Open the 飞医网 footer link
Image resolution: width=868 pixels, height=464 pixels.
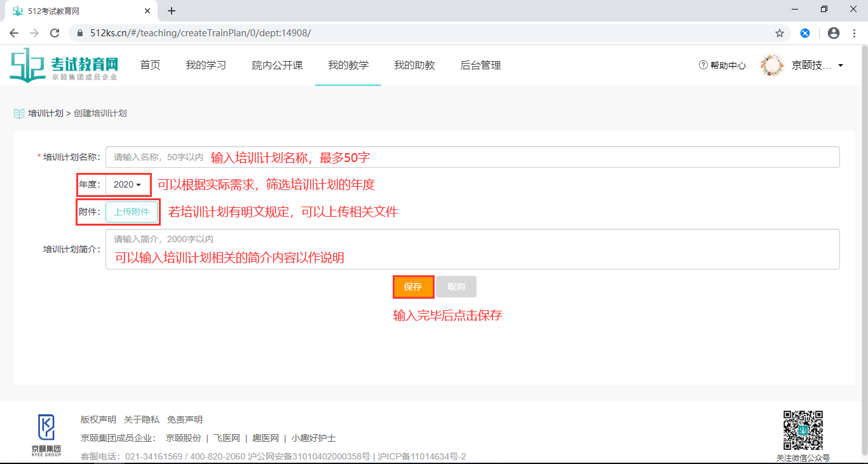click(x=227, y=438)
